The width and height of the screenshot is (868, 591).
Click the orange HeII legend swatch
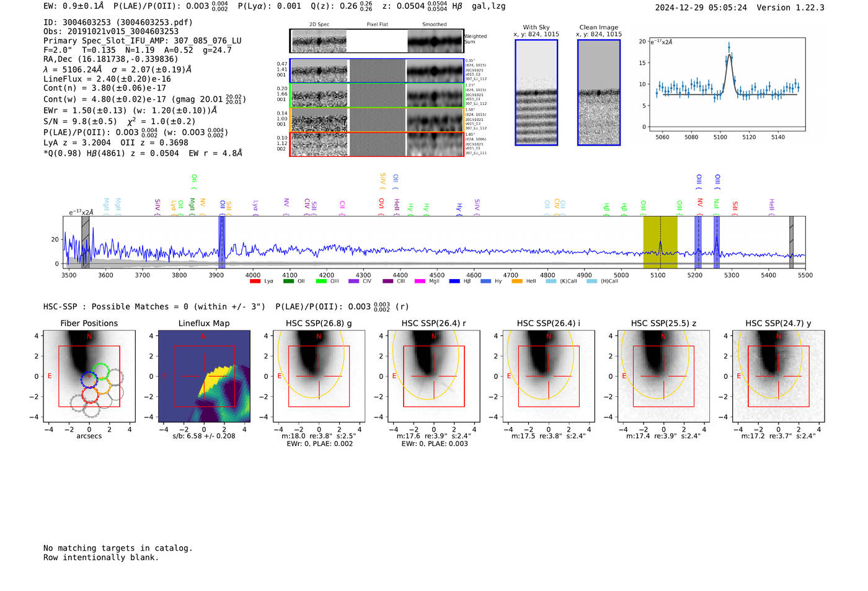[517, 282]
